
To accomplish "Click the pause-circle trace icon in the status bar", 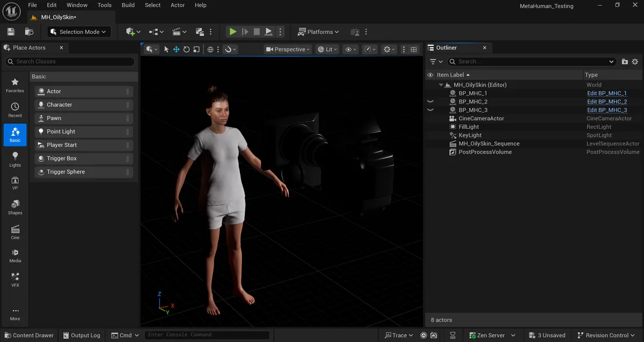I will pyautogui.click(x=424, y=335).
